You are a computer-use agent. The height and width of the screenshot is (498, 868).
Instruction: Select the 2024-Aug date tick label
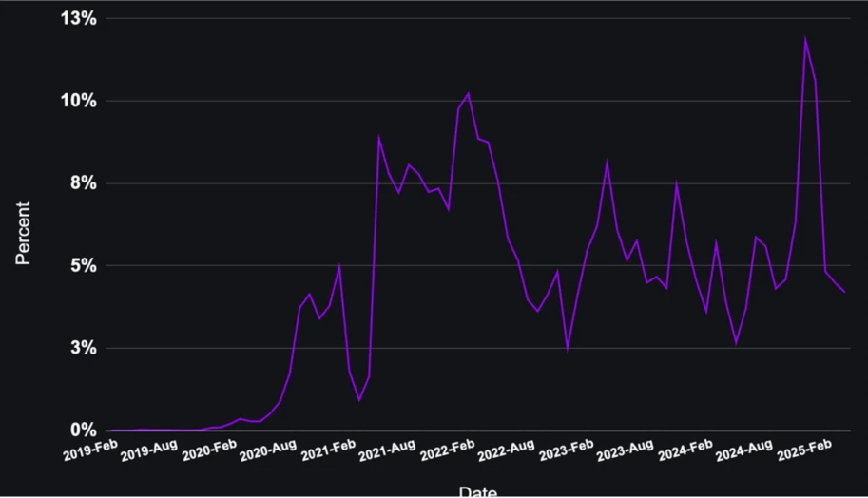pos(744,450)
